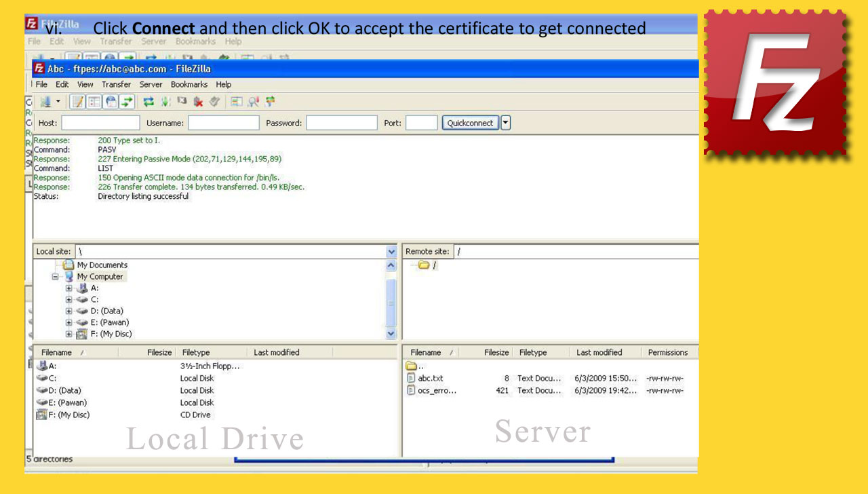868x494 pixels.
Task: Sort remote files by Permissions column
Action: click(669, 353)
